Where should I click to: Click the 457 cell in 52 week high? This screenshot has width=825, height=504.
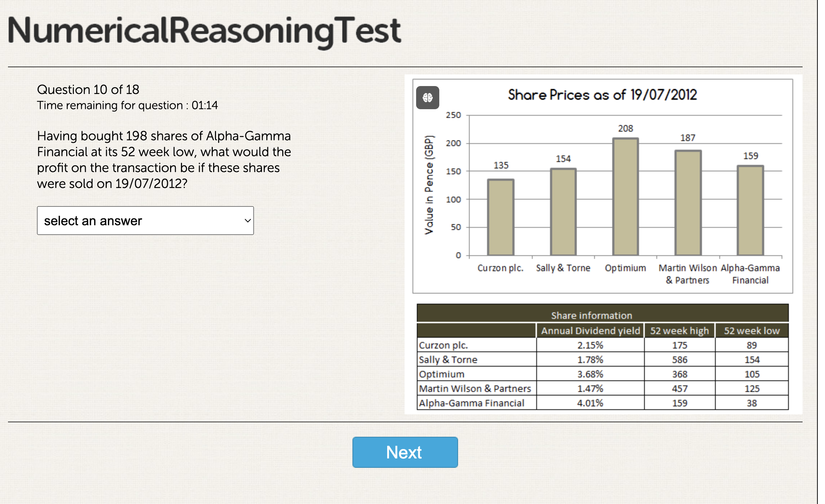pyautogui.click(x=680, y=389)
